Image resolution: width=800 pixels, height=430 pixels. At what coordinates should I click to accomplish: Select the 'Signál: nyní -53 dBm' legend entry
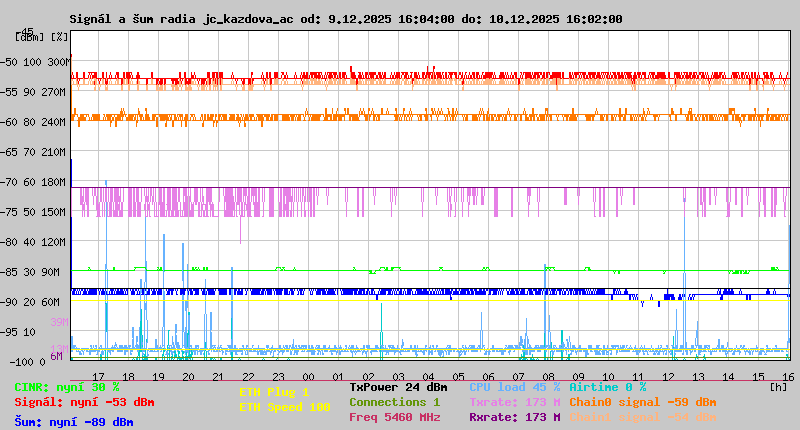click(84, 402)
